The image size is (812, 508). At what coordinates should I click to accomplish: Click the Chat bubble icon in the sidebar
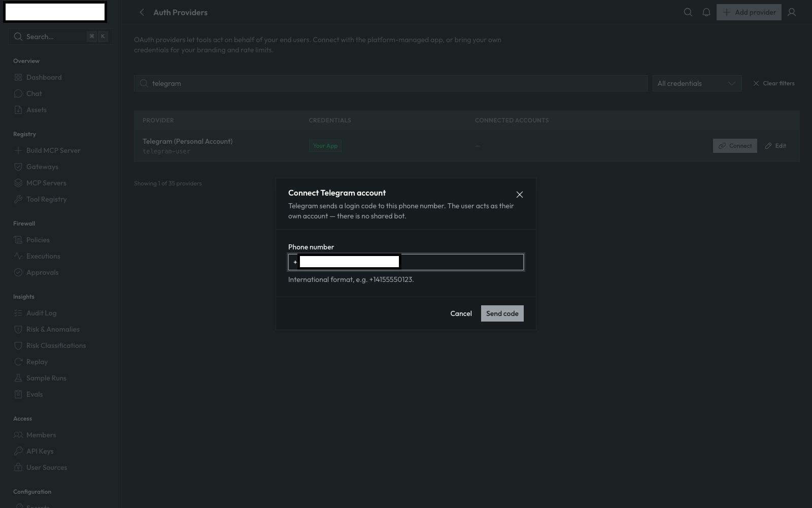tap(18, 93)
